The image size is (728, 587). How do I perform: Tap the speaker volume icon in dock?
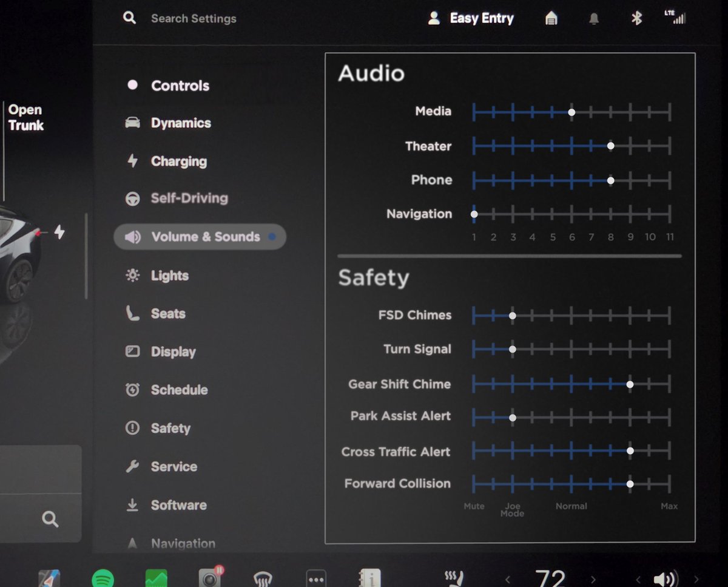point(666,579)
